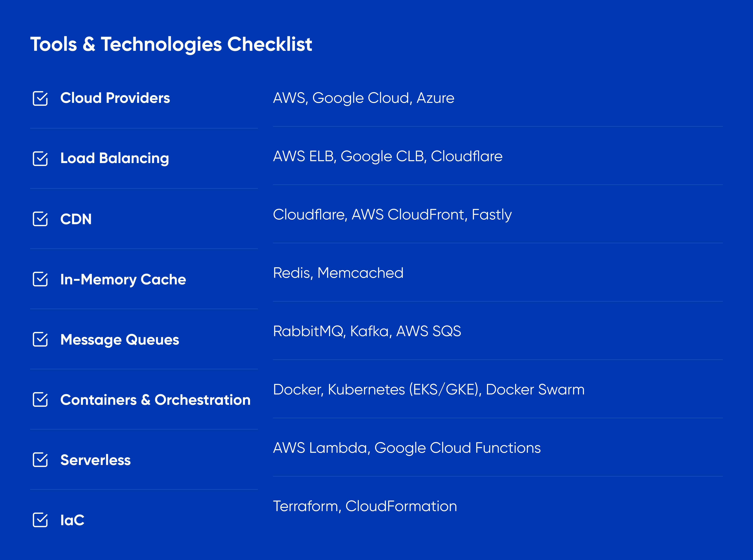The image size is (753, 560).
Task: Click the AWS, Google Cloud, Azure text
Action: click(364, 98)
